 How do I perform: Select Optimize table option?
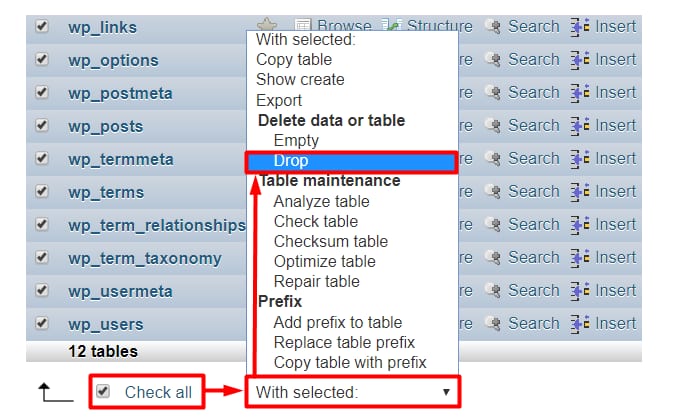[x=324, y=261]
